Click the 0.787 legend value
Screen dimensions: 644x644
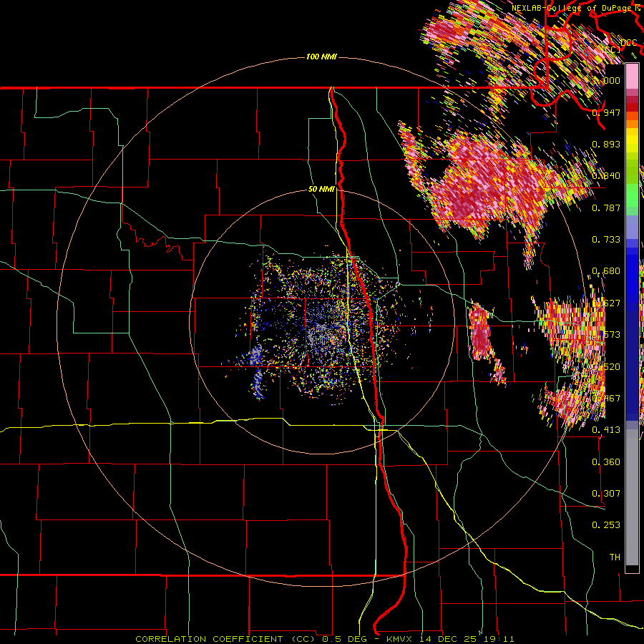606,208
